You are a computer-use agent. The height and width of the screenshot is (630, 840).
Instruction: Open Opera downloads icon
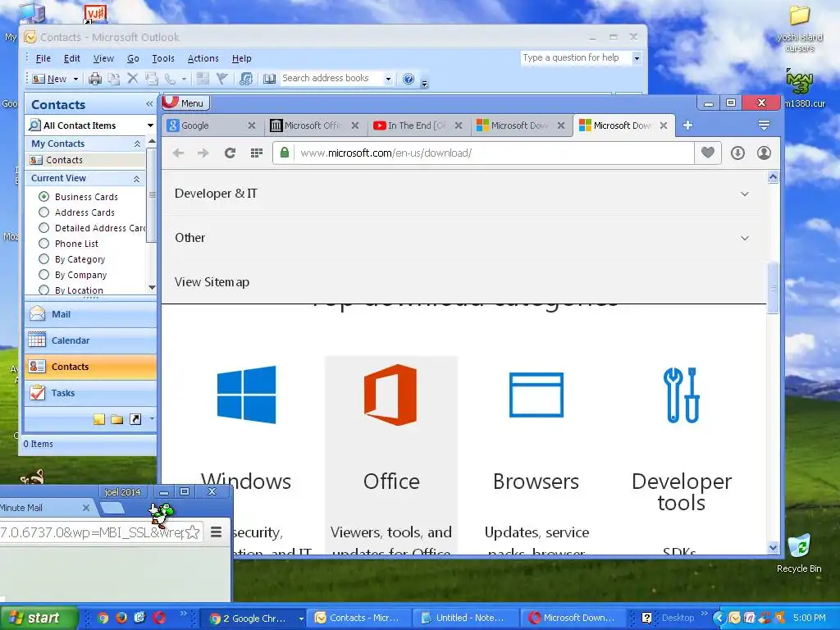click(737, 153)
